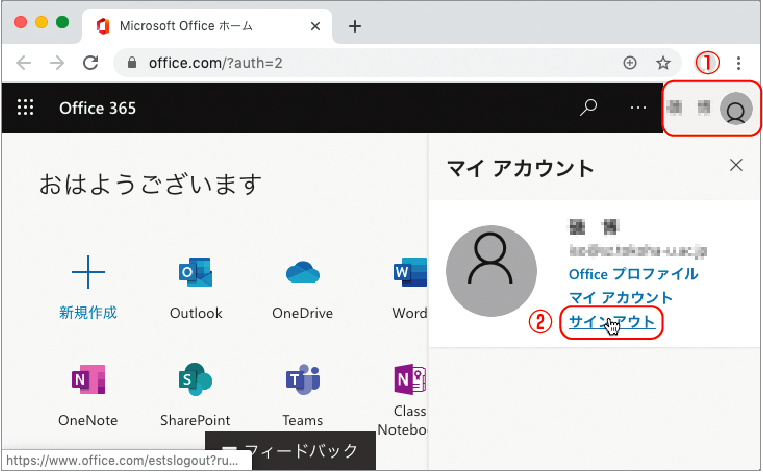Image resolution: width=763 pixels, height=472 pixels.
Task: Open the Office 365 app launcher grid
Action: (26, 108)
